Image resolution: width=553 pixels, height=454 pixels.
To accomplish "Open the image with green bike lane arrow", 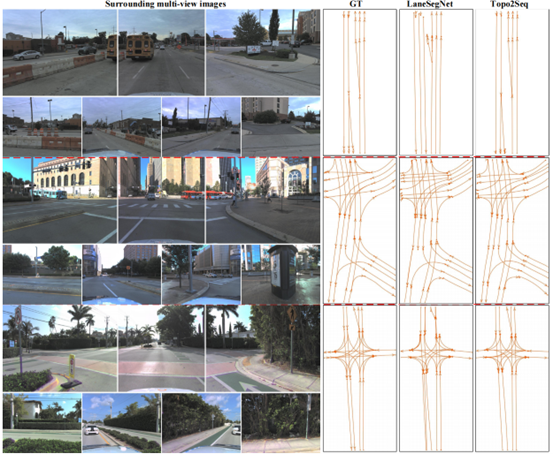I will coord(263,348).
